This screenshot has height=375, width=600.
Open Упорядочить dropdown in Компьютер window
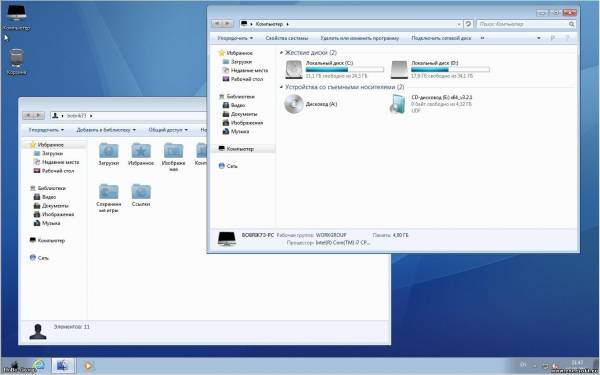[235, 38]
